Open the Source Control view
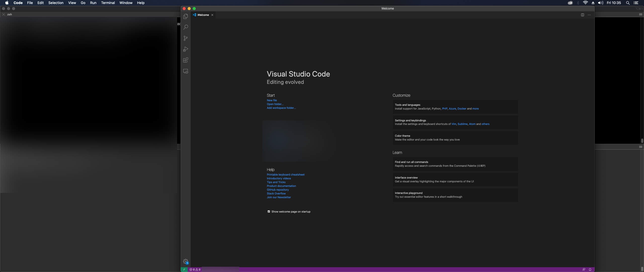Image resolution: width=644 pixels, height=272 pixels. [185, 38]
